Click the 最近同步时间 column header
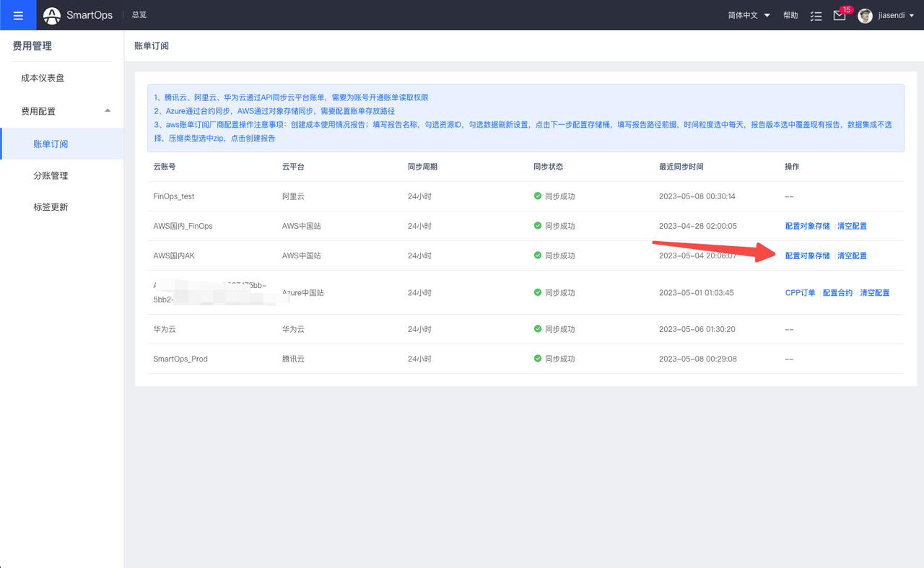 pyautogui.click(x=681, y=167)
